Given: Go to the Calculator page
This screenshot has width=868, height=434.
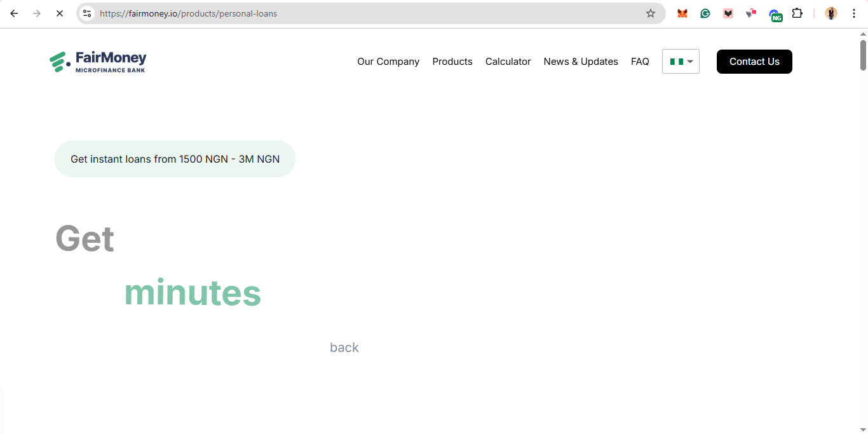Looking at the screenshot, I should [x=508, y=62].
